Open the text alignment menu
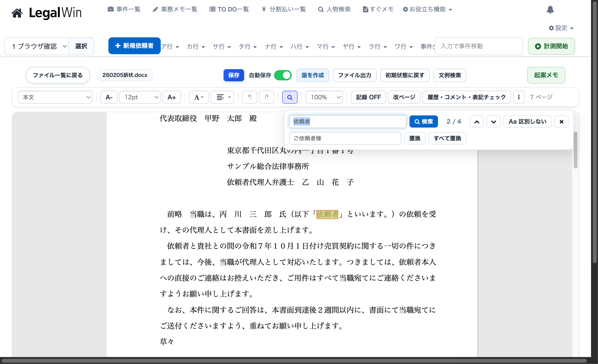Viewport: 598px width, 364px height. tap(222, 97)
